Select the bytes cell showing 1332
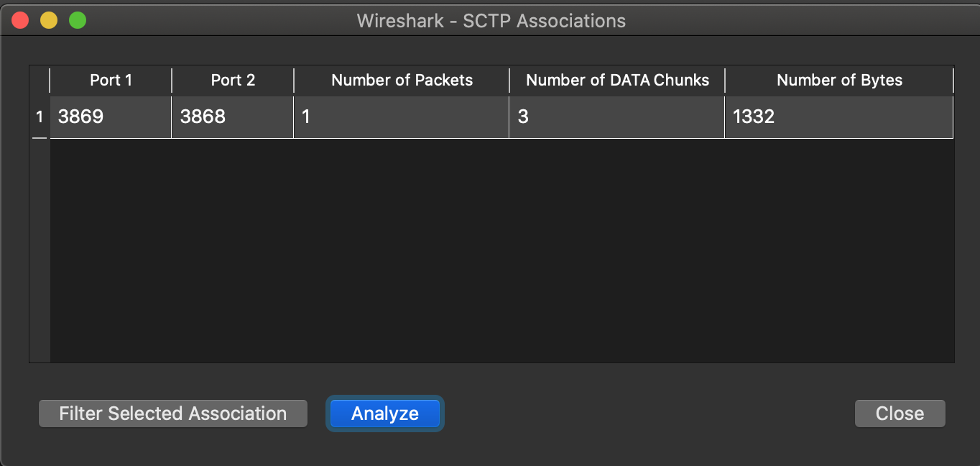Screen dimensions: 980x466 coord(839,116)
